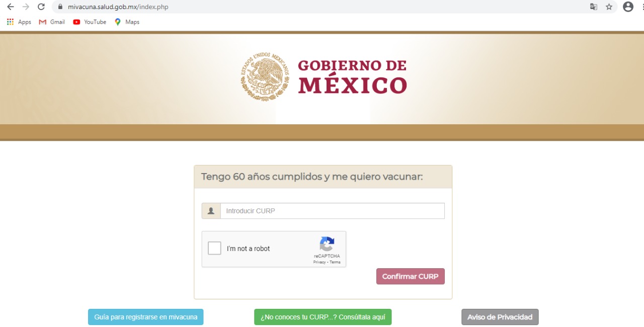Image resolution: width=644 pixels, height=327 pixels.
Task: Open the Google Translate page icon
Action: click(x=594, y=7)
